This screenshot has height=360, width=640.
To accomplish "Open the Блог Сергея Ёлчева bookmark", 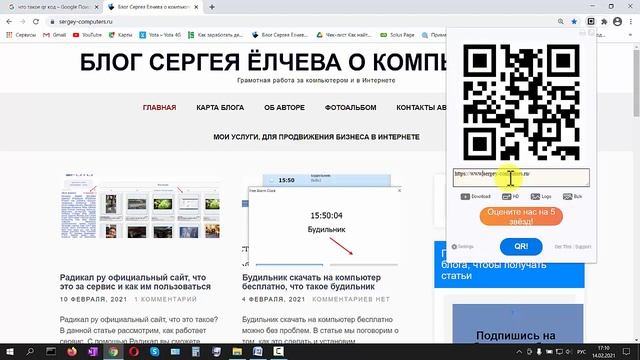I will point(280,35).
